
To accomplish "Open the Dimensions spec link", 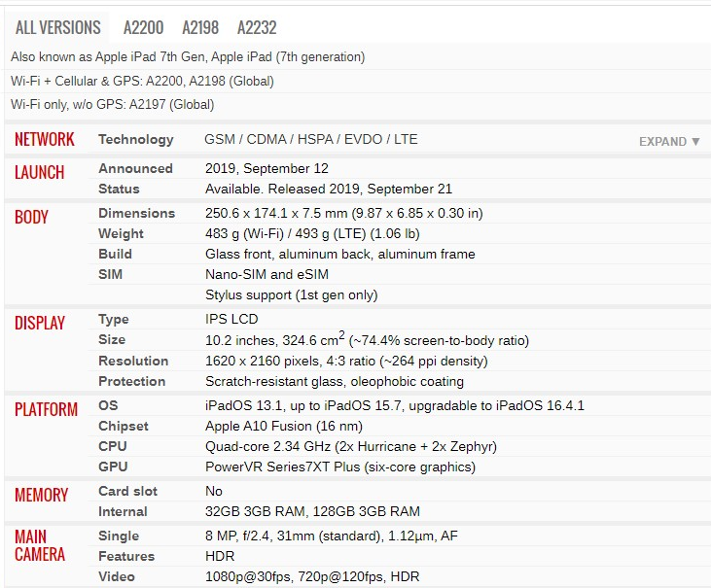I will (x=136, y=214).
